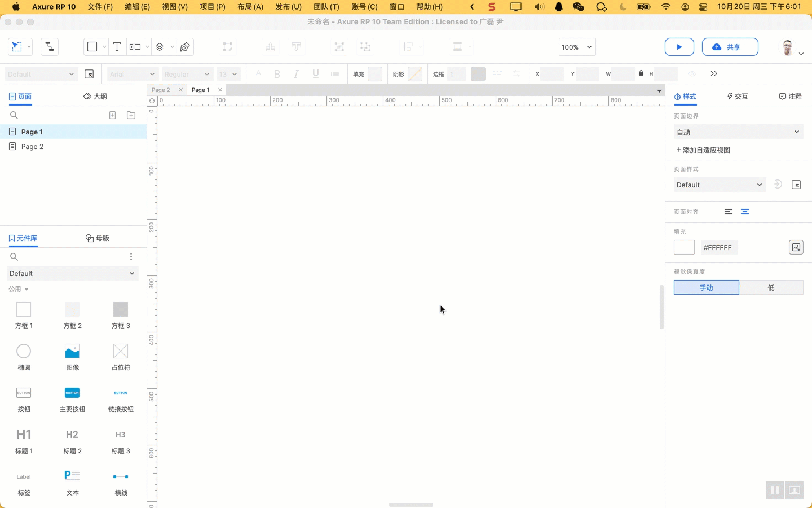
Task: Add 方框 1 widget from library
Action: pyautogui.click(x=24, y=315)
